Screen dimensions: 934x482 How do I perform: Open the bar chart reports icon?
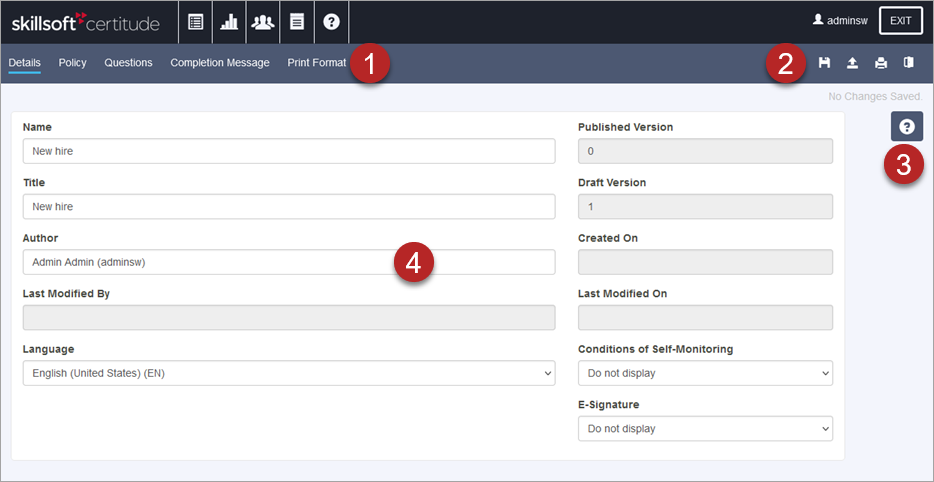[229, 22]
